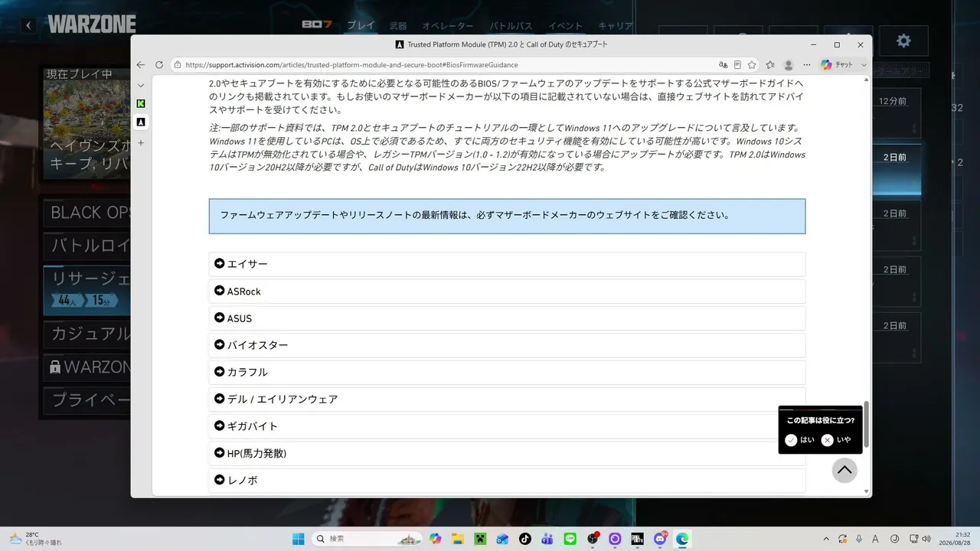Answer はい to article helpful prompt
This screenshot has width=980, height=551.
tap(800, 440)
